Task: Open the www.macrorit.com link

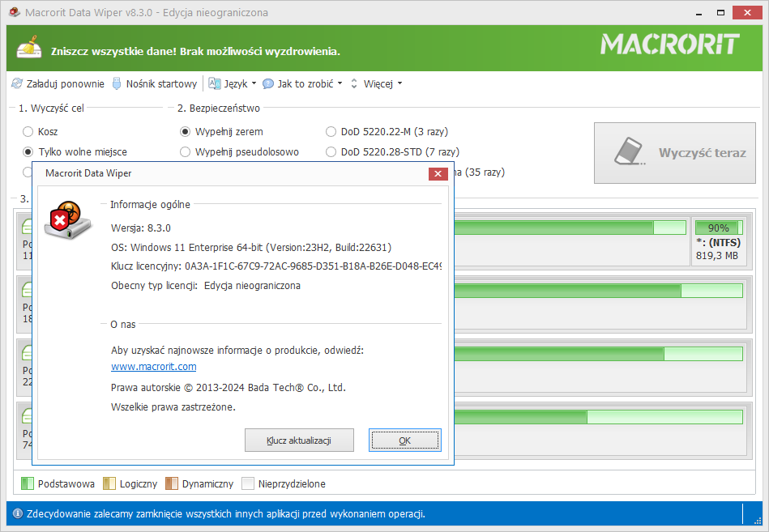Action: pos(153,367)
